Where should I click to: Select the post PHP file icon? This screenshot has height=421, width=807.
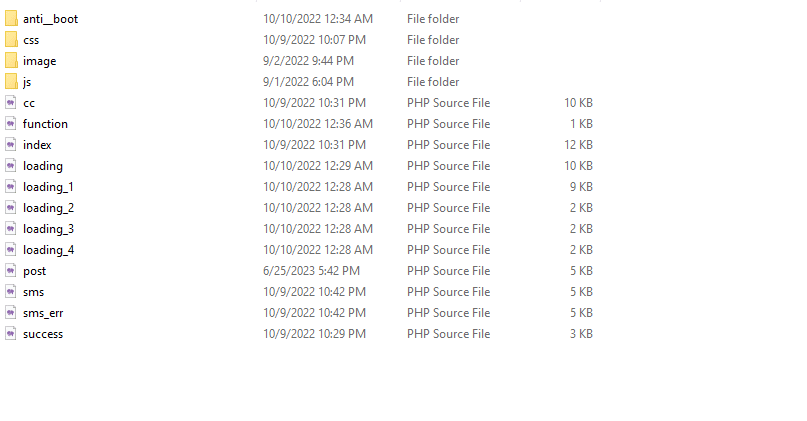pos(11,271)
